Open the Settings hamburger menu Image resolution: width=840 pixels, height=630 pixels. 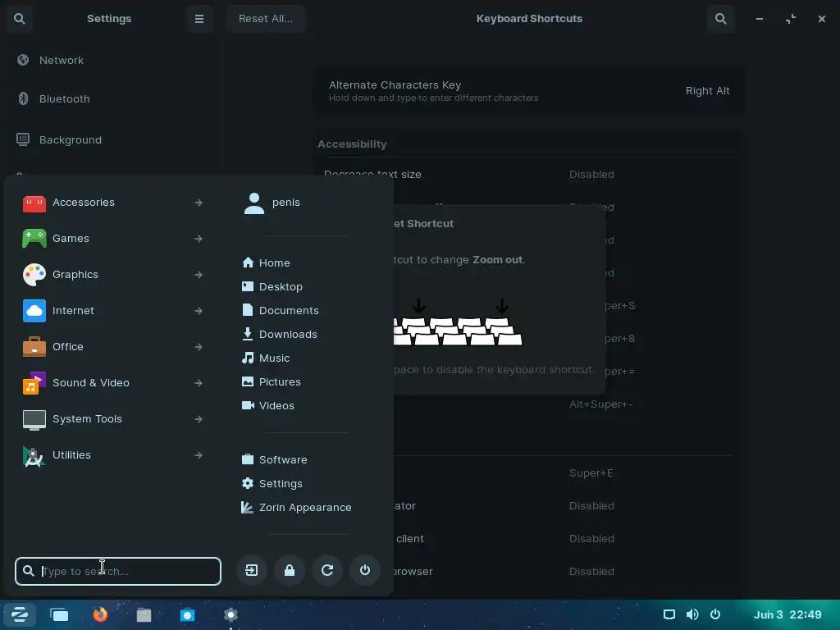199,19
